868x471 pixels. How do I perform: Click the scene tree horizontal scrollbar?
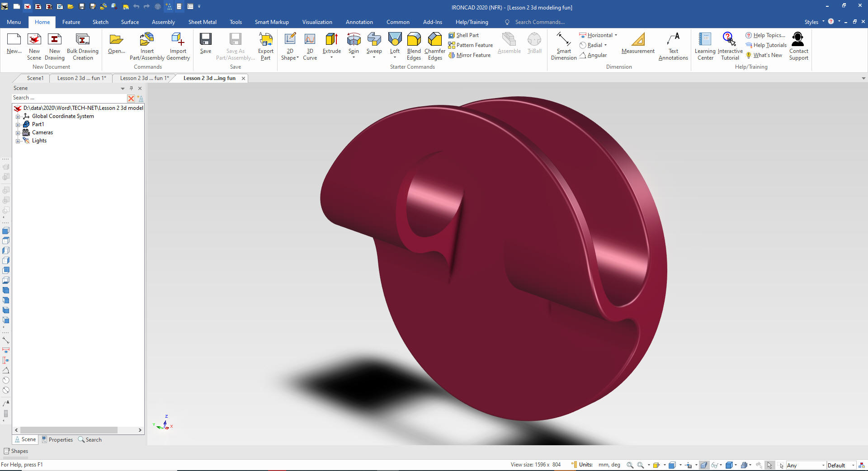[69, 430]
